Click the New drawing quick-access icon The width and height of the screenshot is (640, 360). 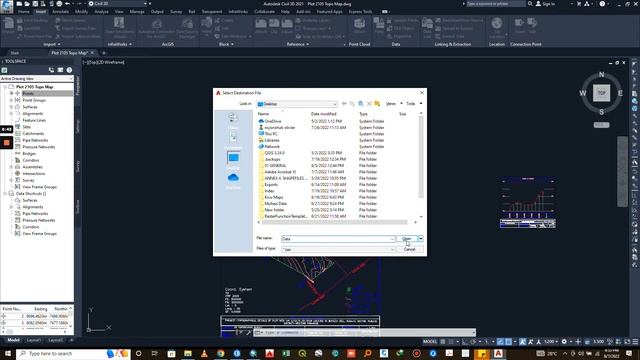point(19,4)
